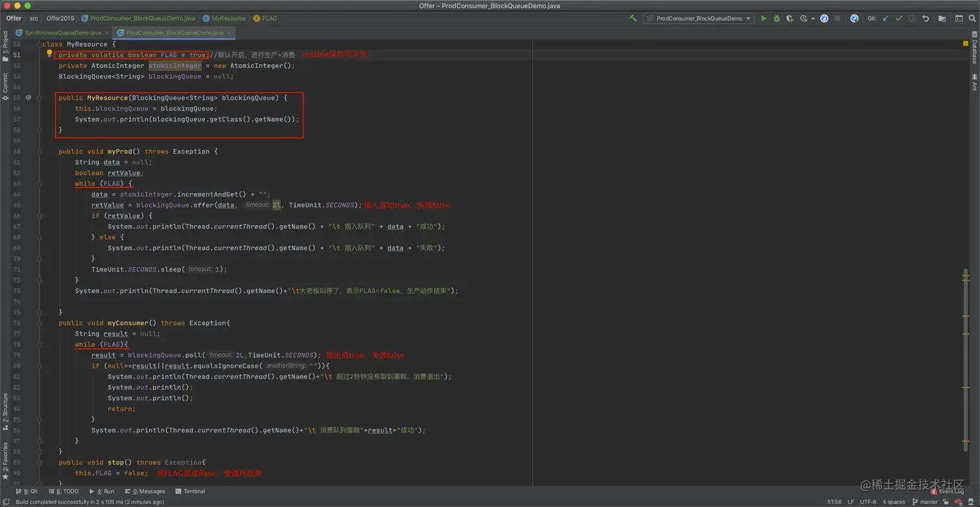The height and width of the screenshot is (507, 980).
Task: Click the yellow inspection indicator above the editor scrollbar
Action: coord(966,44)
